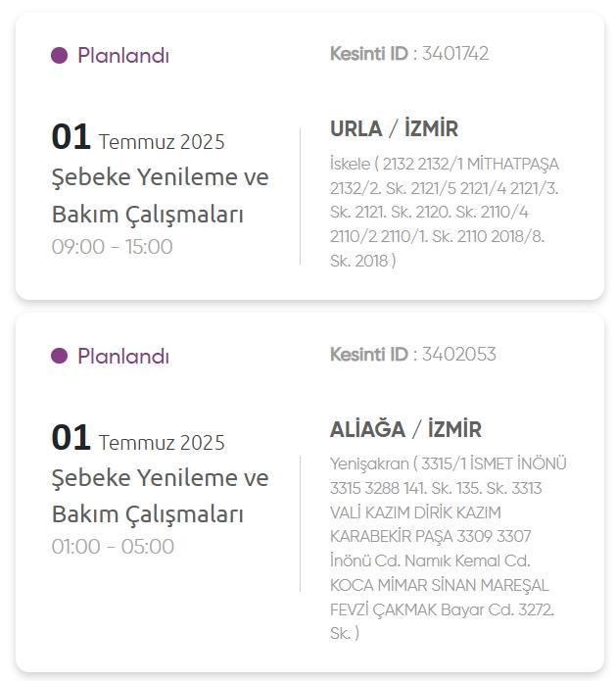Click the Bakım Çalışmaları line in the Urla card
The image size is (616, 681).
147,215
